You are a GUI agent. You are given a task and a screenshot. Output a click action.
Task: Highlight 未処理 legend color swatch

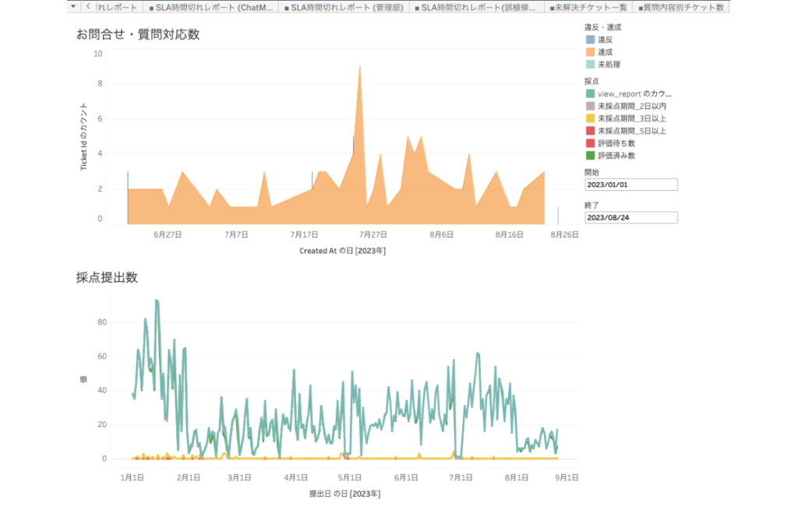coord(590,65)
